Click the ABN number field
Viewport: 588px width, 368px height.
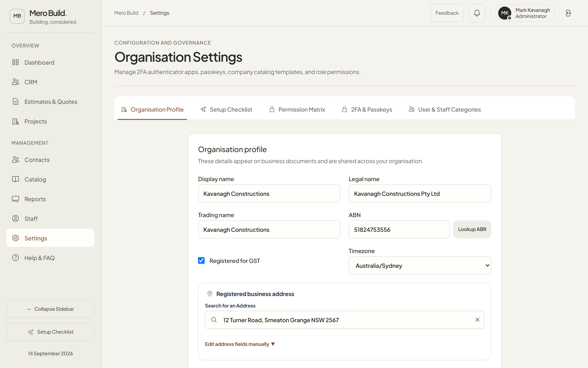(399, 229)
